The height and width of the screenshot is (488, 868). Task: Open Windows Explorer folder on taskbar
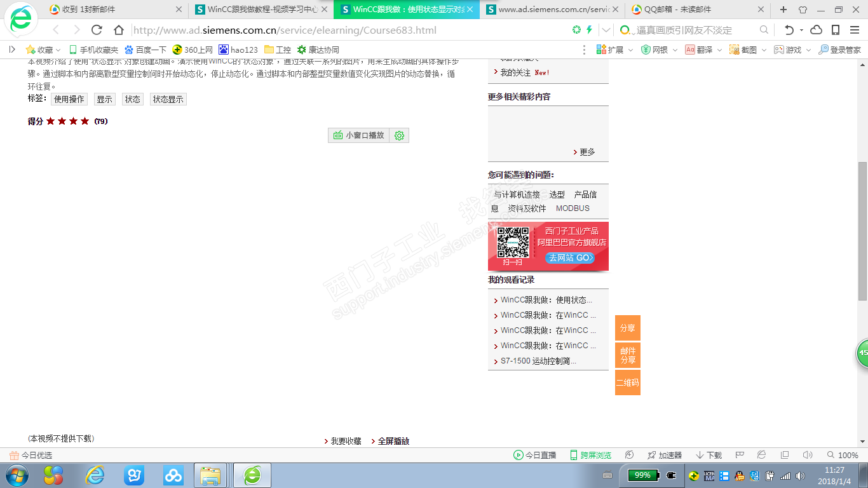(210, 475)
